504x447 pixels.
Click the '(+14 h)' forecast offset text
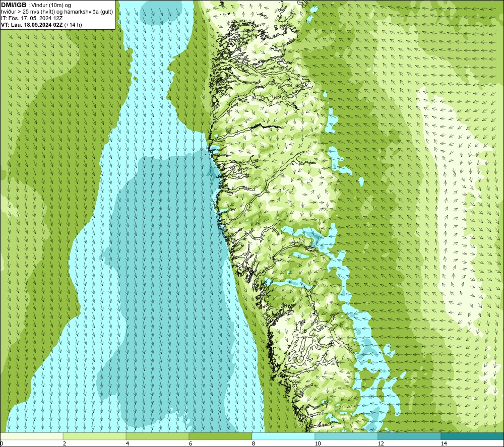coord(73,25)
